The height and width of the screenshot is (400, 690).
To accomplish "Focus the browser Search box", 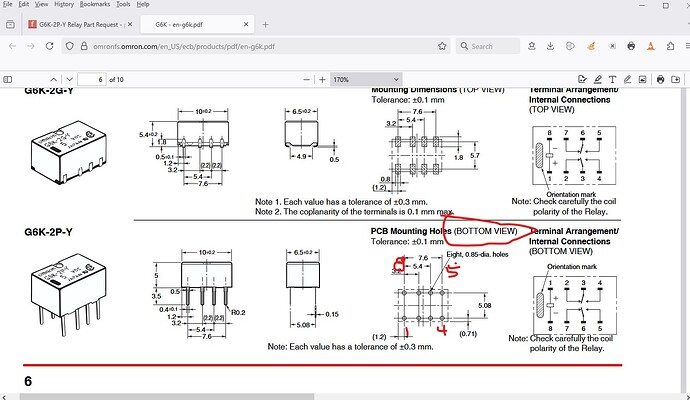I will (488, 46).
